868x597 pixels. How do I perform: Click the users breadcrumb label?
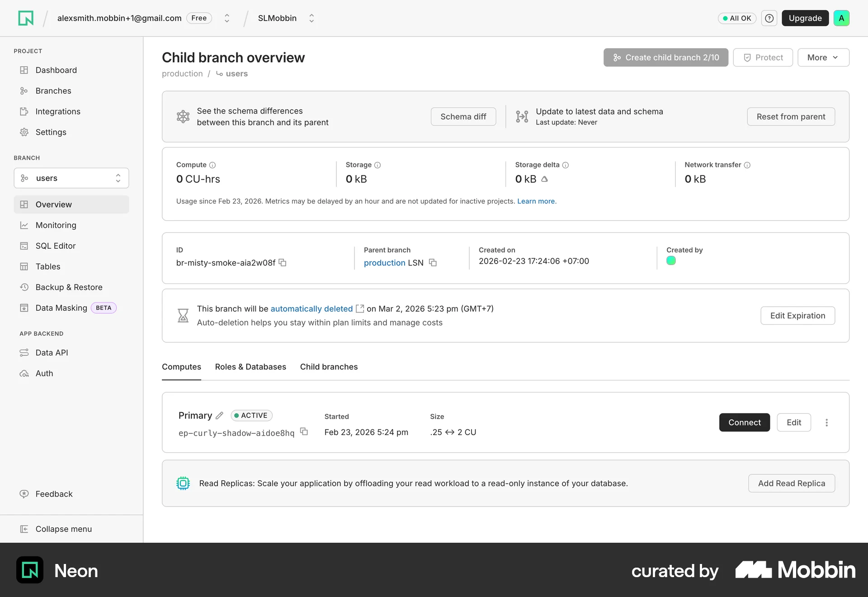pos(236,74)
